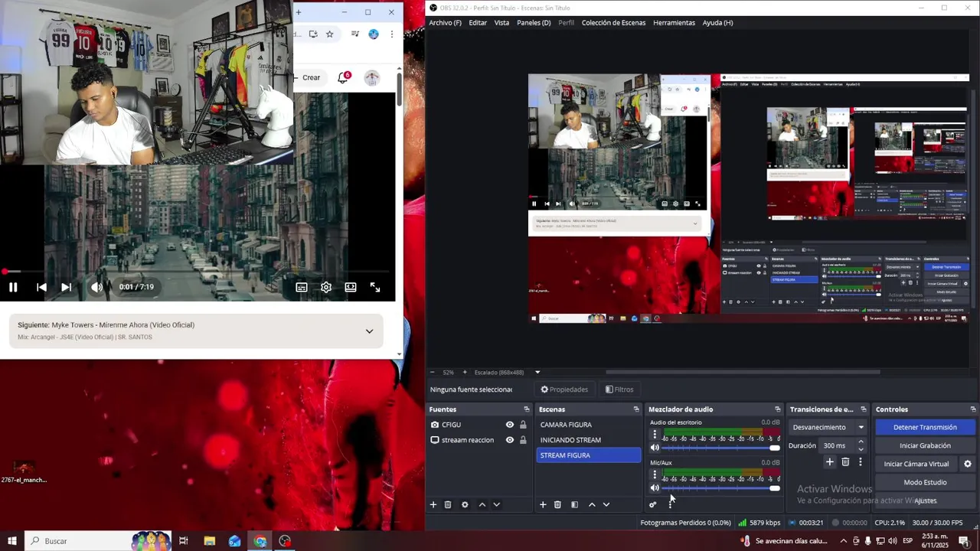Adjust Audio del escritorio volume slider
This screenshot has width=980, height=551.
(x=720, y=448)
